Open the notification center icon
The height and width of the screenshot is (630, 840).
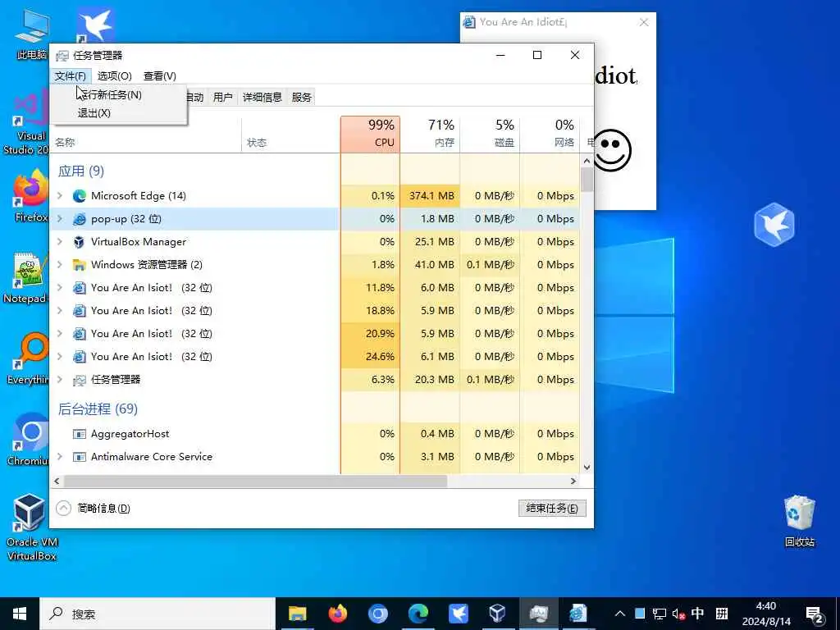coord(815,615)
